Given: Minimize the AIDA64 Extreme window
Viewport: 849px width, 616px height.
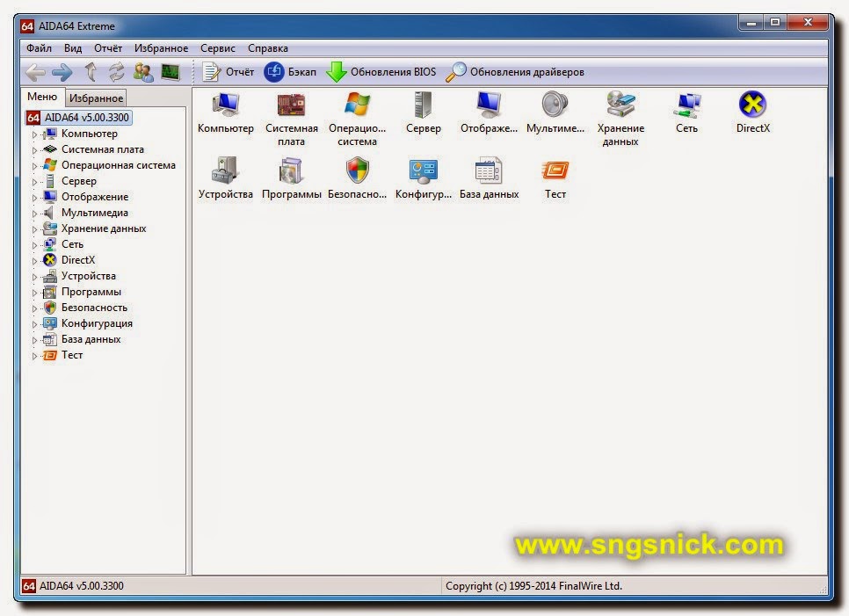Looking at the screenshot, I should click(751, 22).
